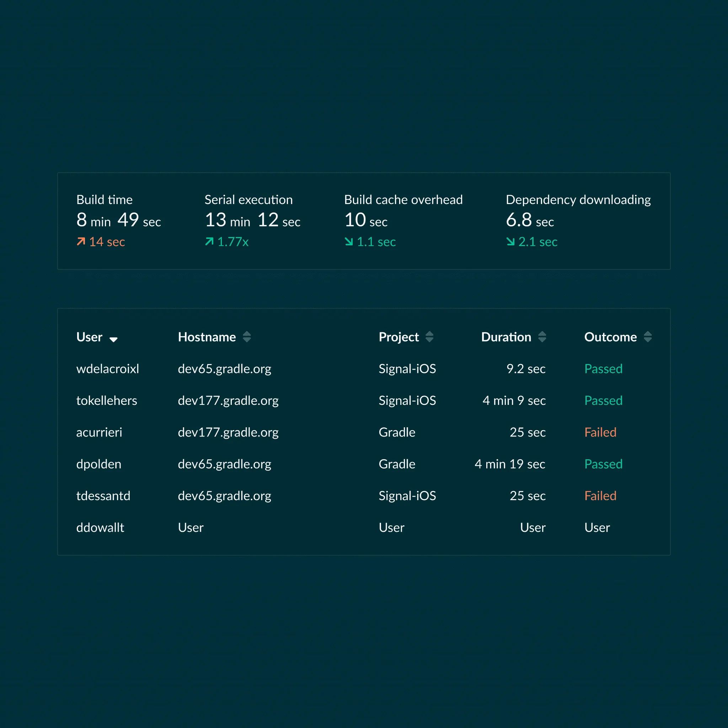Select the User column header label

click(89, 337)
